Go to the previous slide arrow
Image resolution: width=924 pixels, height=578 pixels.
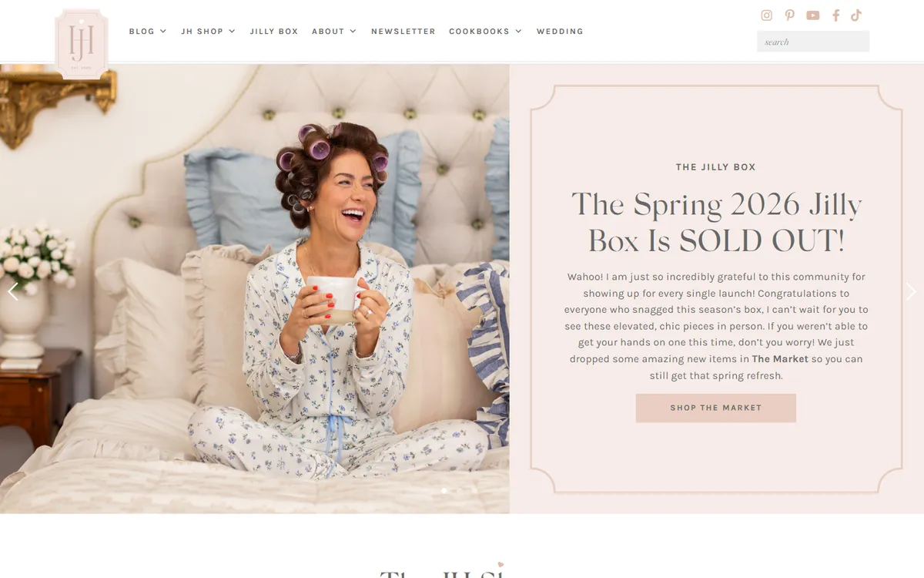(12, 291)
